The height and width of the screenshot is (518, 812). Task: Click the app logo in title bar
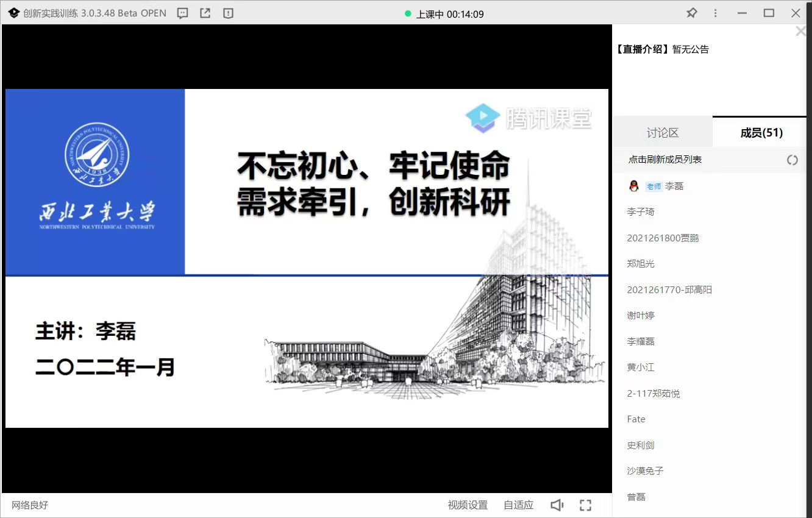coord(13,13)
